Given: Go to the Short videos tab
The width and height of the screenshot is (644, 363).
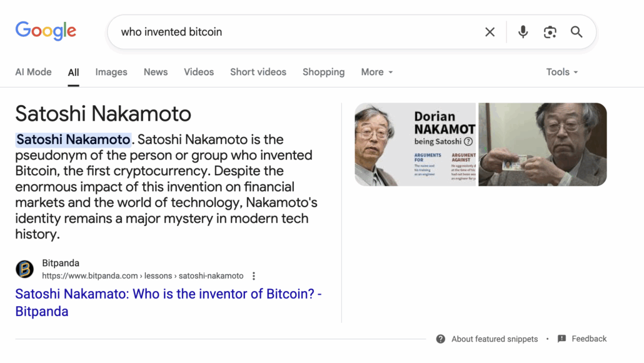Looking at the screenshot, I should pos(258,72).
